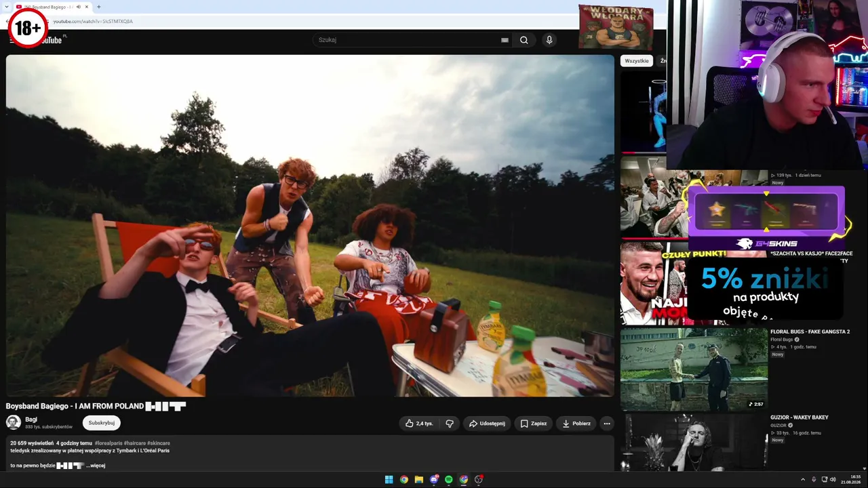Open the tab search dropdown arrow

click(x=7, y=7)
